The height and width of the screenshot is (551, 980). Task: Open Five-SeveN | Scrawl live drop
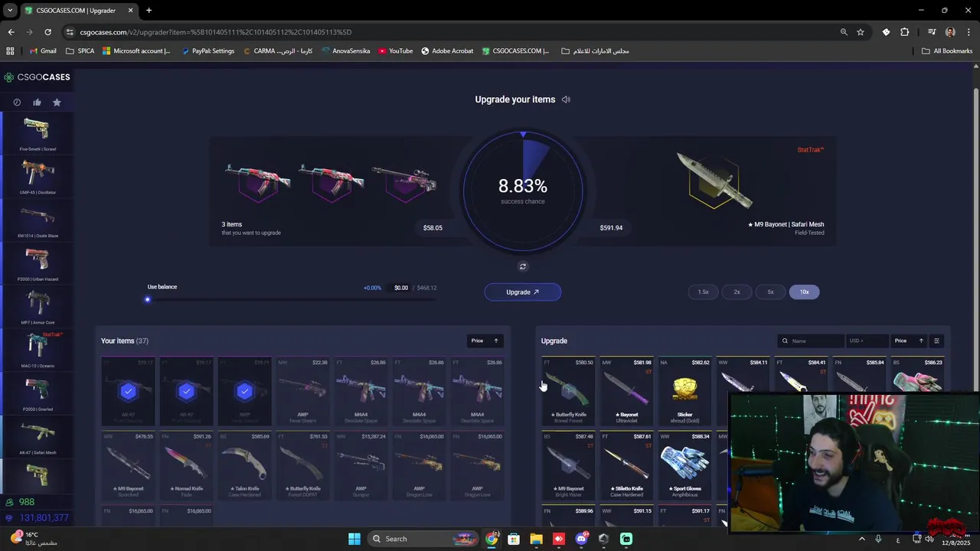tap(37, 133)
